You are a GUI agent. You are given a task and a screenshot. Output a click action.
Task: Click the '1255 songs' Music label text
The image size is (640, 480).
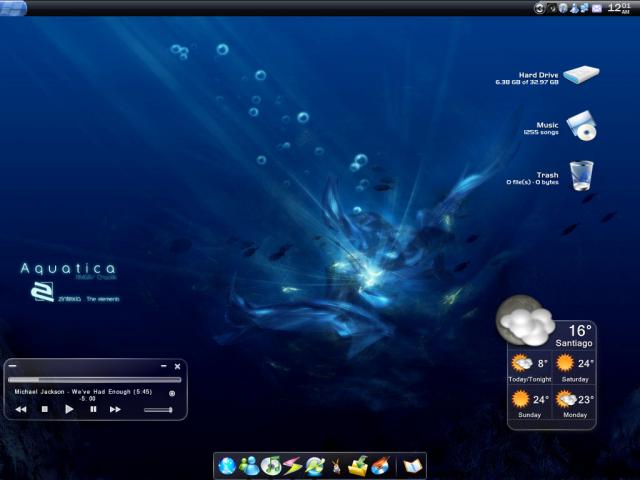tap(541, 132)
